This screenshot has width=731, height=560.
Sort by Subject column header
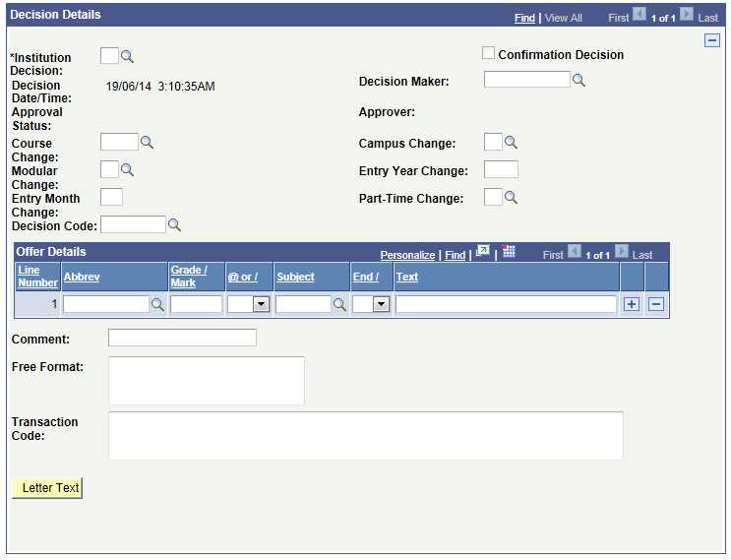(x=295, y=277)
